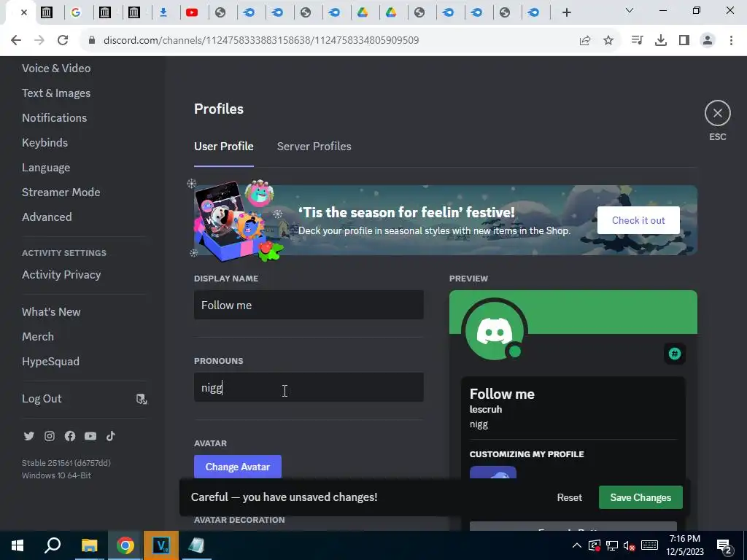Open YouTube icon in settings sidebar footer
747x560 pixels.
pyautogui.click(x=90, y=436)
